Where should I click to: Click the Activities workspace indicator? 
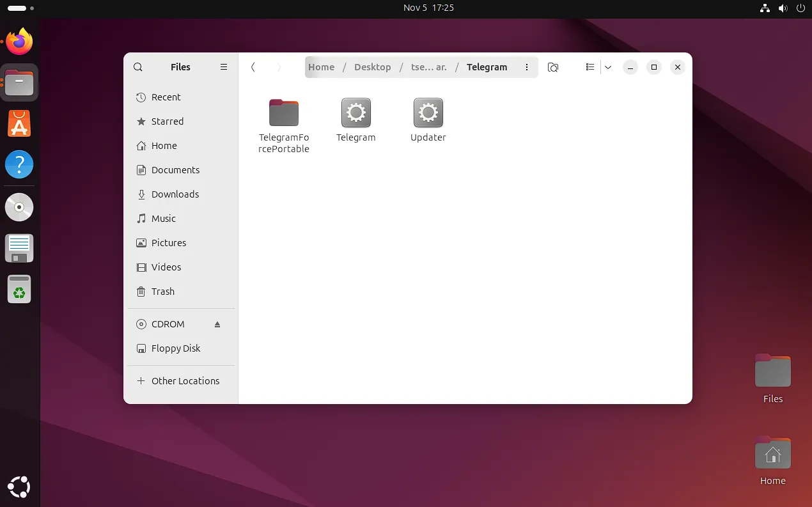pos(20,8)
